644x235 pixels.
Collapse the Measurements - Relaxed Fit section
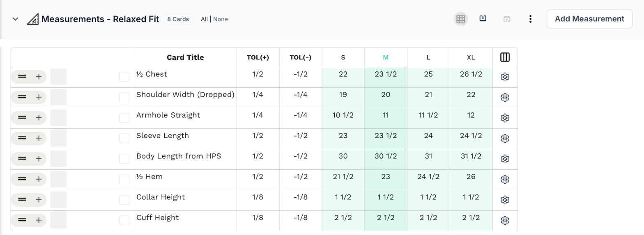16,19
